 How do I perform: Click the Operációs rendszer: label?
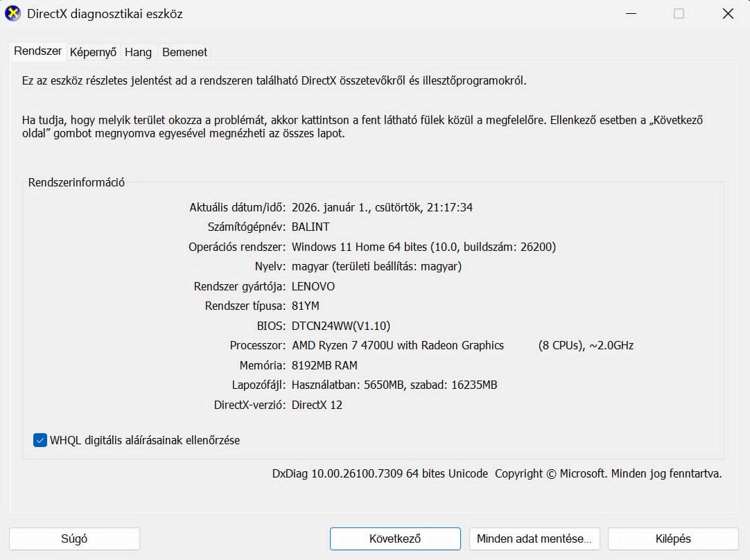coord(237,247)
